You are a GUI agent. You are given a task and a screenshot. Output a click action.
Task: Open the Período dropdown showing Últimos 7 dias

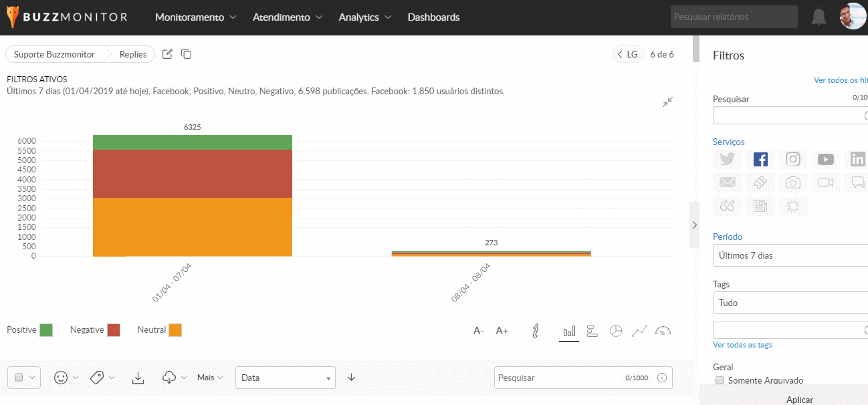(x=789, y=255)
